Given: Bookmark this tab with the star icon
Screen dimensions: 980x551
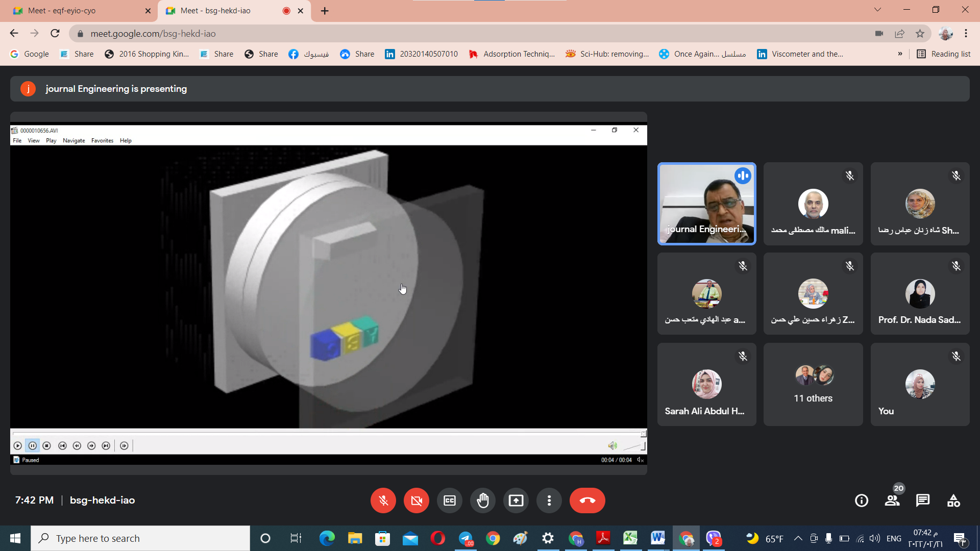Looking at the screenshot, I should (x=920, y=34).
